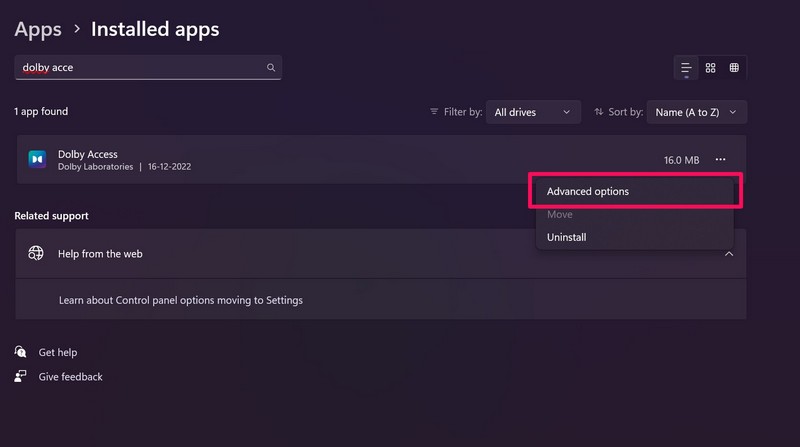Select Advanced options from the context menu

pos(588,191)
